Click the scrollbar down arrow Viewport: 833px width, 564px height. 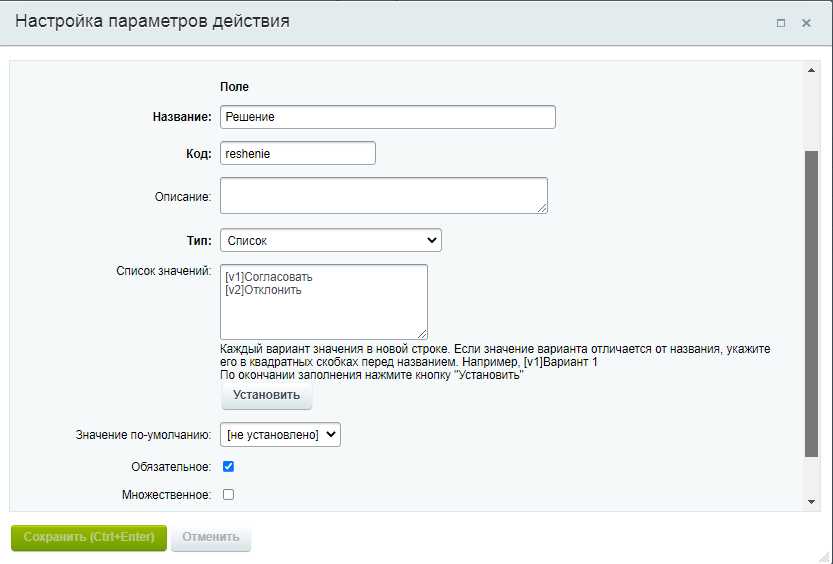(x=811, y=501)
